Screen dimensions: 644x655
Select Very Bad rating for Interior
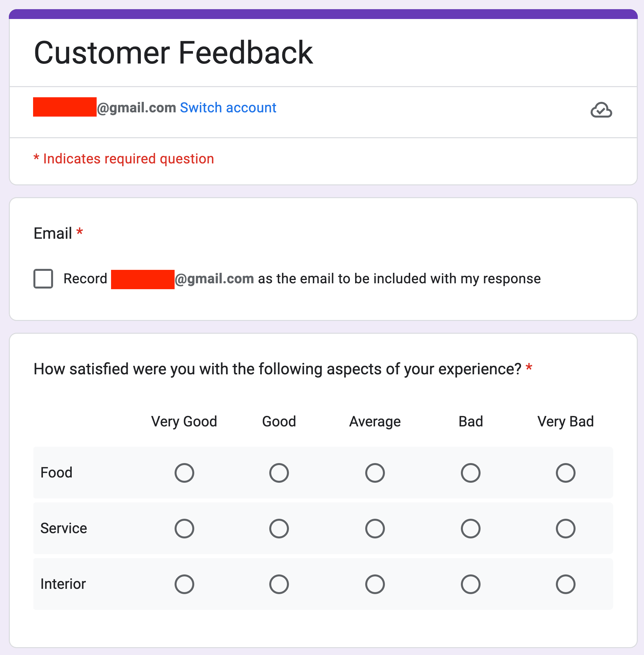566,584
